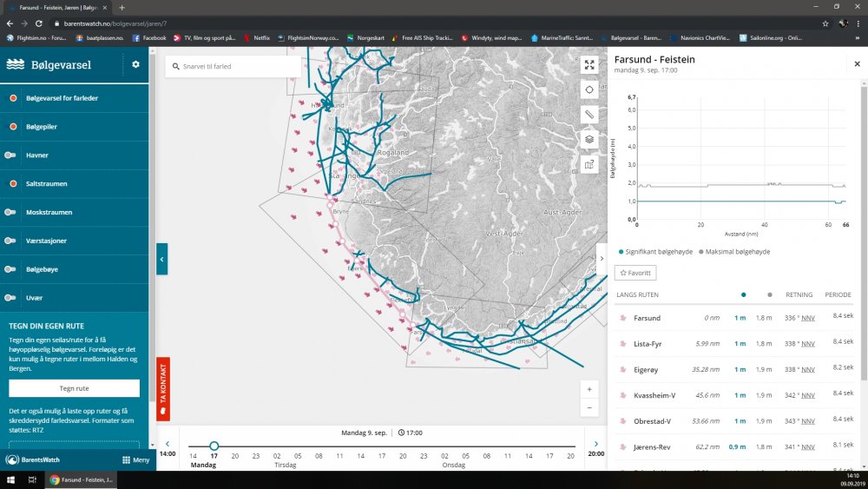Screen dimensions: 868x489
Task: Add the route with the Favoritt button
Action: point(635,273)
